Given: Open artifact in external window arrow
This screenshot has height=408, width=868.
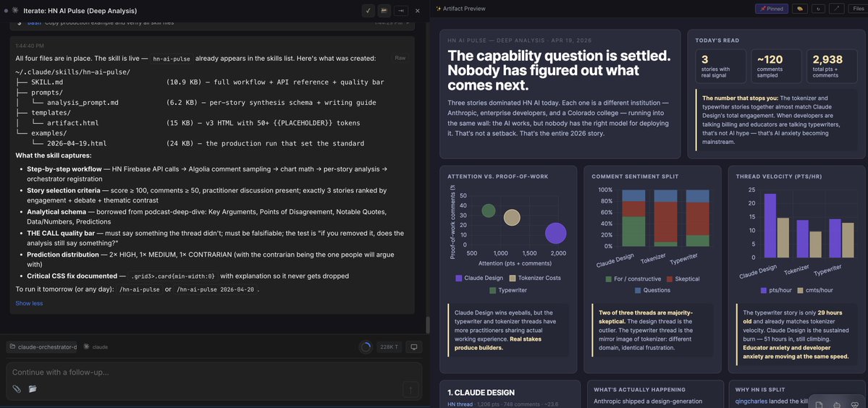Looking at the screenshot, I should [836, 9].
